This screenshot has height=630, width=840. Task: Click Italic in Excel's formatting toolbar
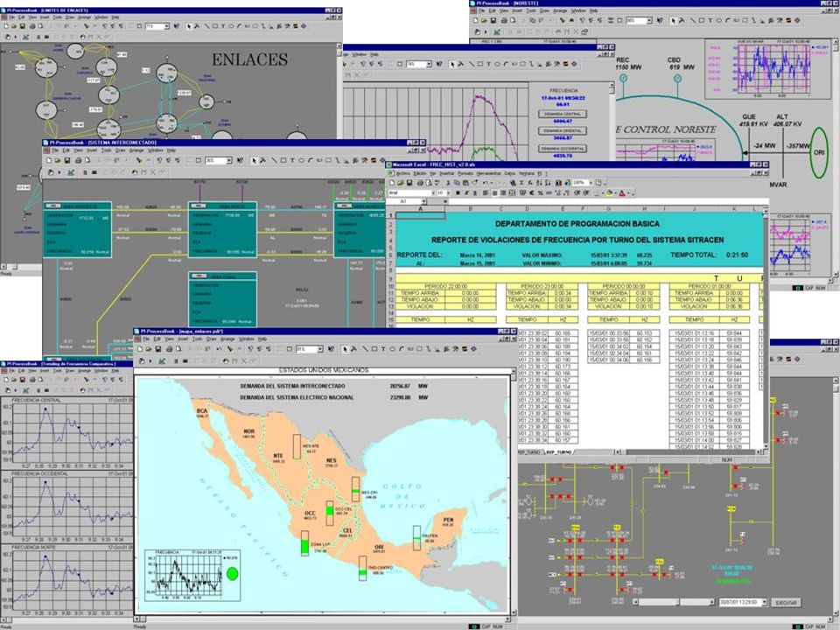tap(466, 192)
